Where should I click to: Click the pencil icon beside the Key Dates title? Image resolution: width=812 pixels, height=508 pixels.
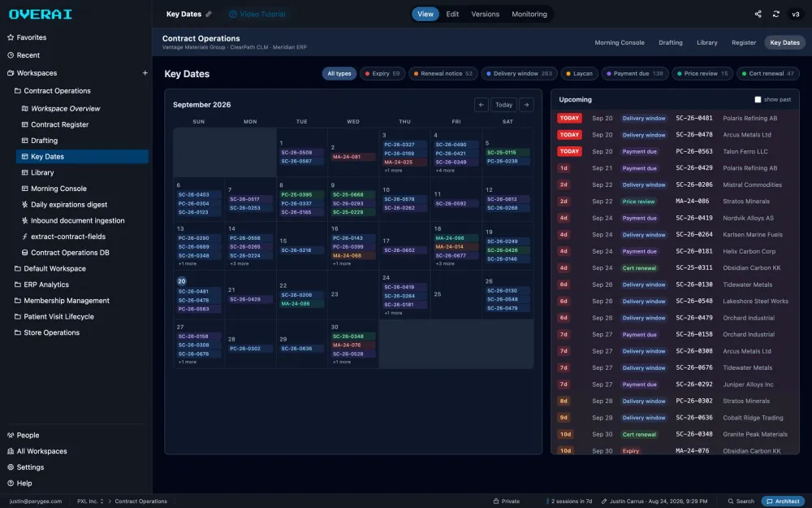point(209,14)
